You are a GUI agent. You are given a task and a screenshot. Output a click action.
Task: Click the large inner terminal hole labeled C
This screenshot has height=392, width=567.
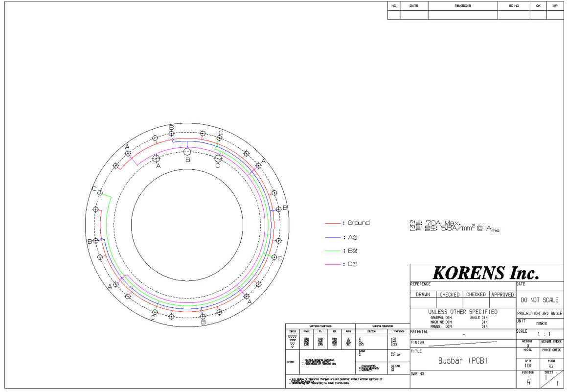(x=218, y=159)
